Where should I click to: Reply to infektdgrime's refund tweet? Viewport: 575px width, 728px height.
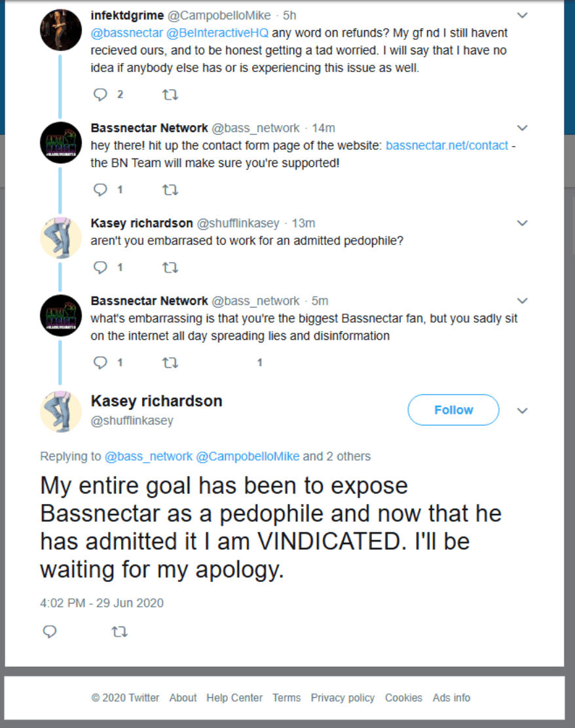100,95
